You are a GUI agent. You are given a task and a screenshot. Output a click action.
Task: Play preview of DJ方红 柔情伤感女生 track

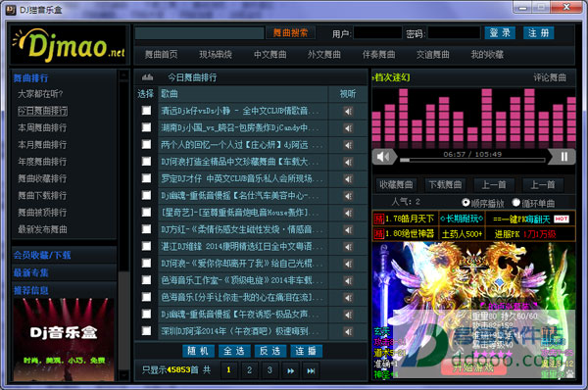[x=348, y=229]
